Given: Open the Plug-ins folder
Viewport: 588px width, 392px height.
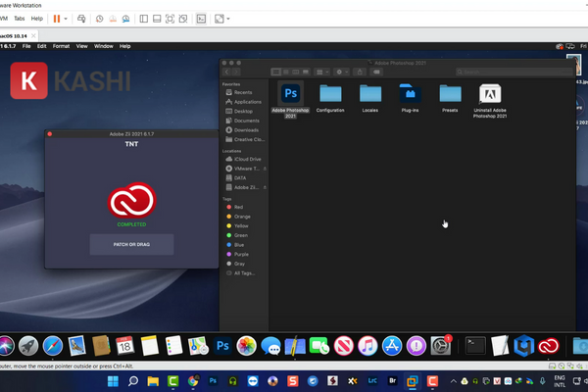Looking at the screenshot, I should point(410,93).
